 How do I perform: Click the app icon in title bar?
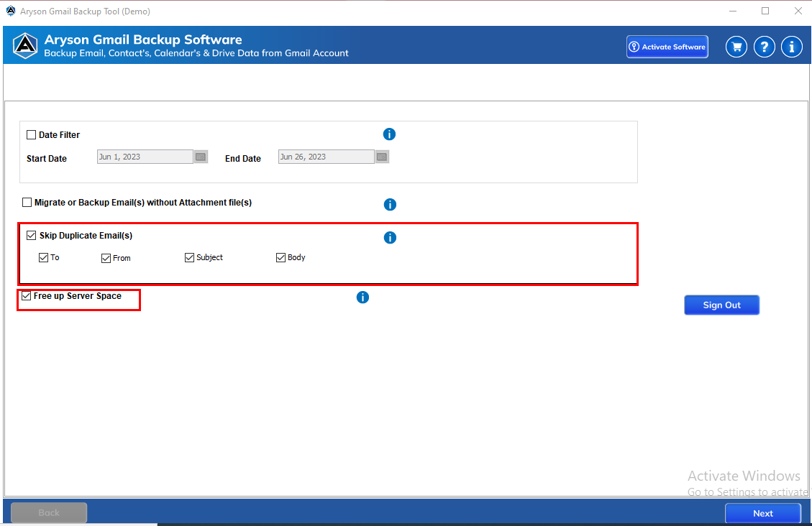click(x=10, y=11)
